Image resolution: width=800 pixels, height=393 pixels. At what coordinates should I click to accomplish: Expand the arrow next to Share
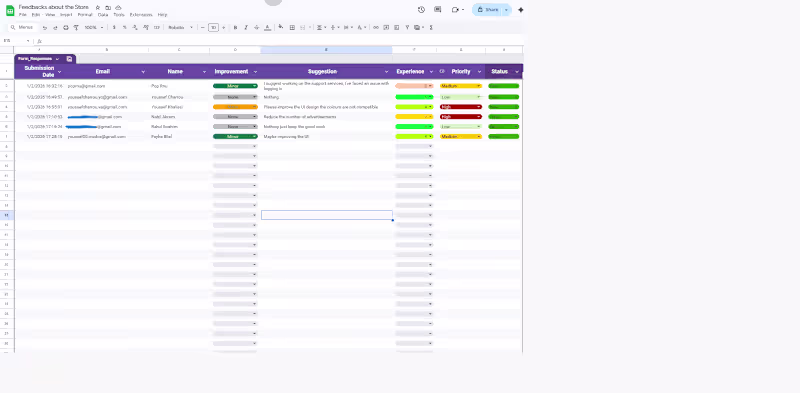507,10
